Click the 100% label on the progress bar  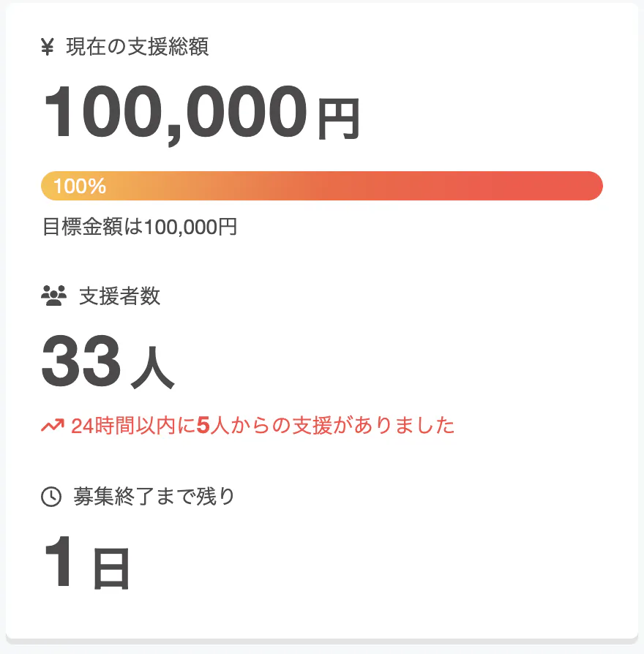(80, 187)
